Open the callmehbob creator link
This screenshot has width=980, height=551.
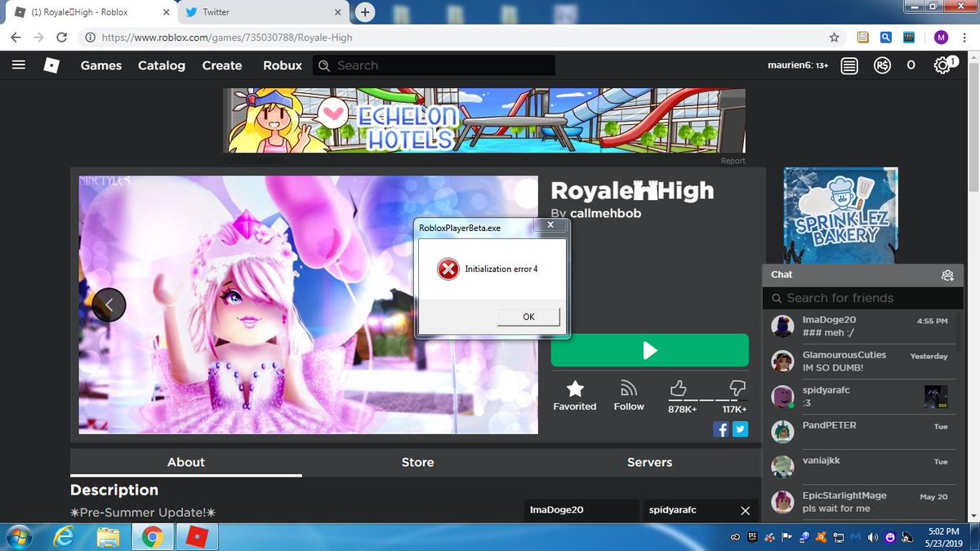tap(605, 213)
